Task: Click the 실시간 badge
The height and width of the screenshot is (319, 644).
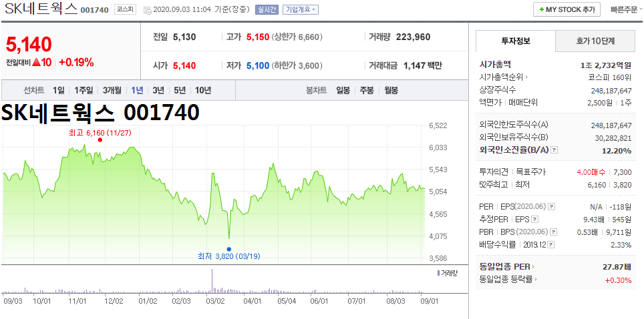Action: [267, 9]
